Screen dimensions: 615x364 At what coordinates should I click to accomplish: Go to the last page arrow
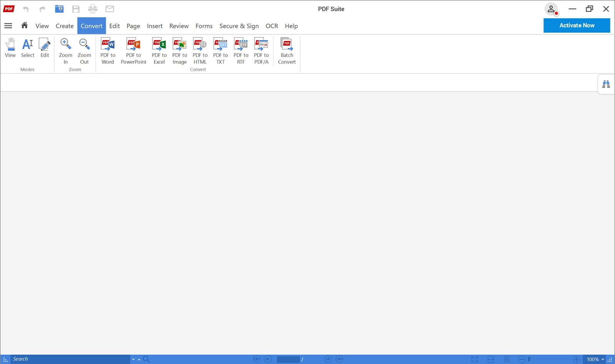coord(339,359)
